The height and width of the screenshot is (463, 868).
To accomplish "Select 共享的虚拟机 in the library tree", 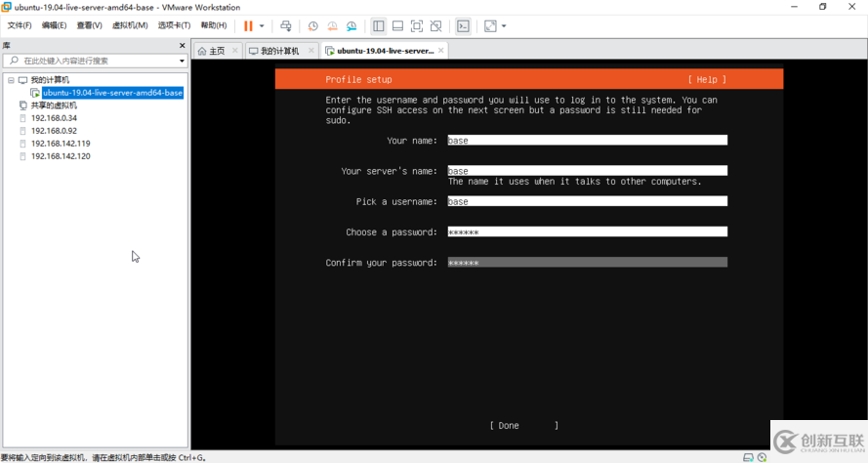I will pyautogui.click(x=54, y=105).
